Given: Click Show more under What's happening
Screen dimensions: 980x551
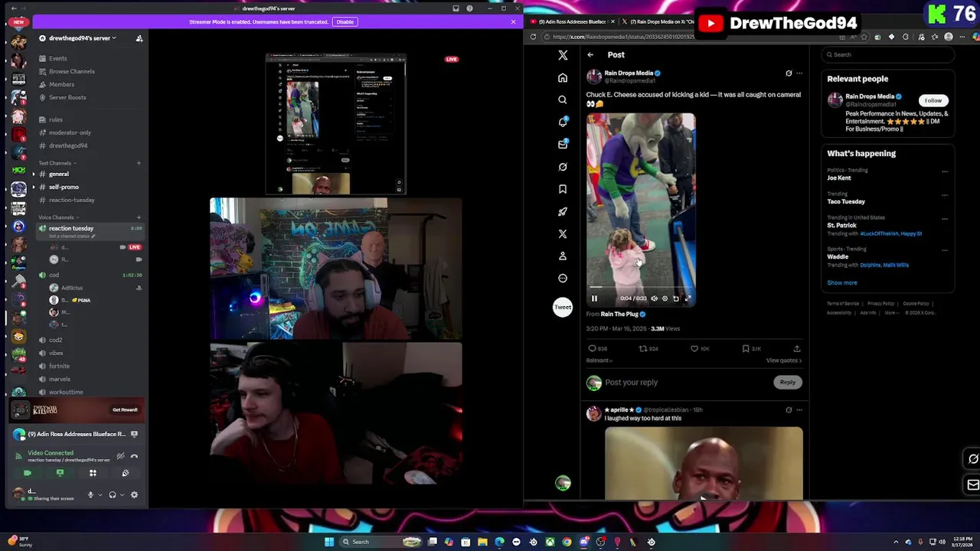Looking at the screenshot, I should (842, 282).
